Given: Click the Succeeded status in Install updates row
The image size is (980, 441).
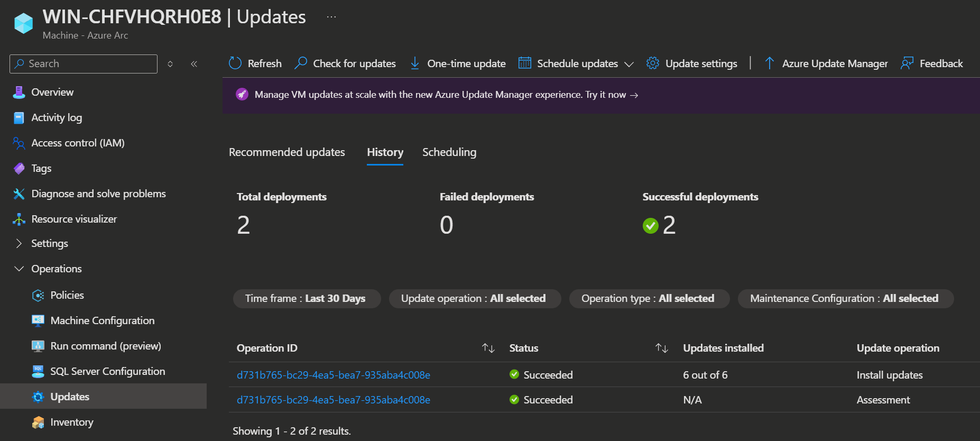Looking at the screenshot, I should (541, 375).
